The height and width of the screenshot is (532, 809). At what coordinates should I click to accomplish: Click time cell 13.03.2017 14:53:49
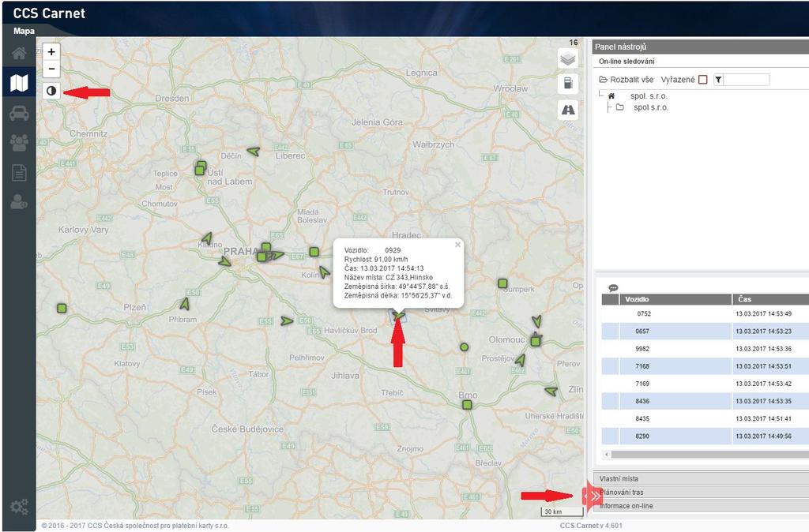[764, 314]
